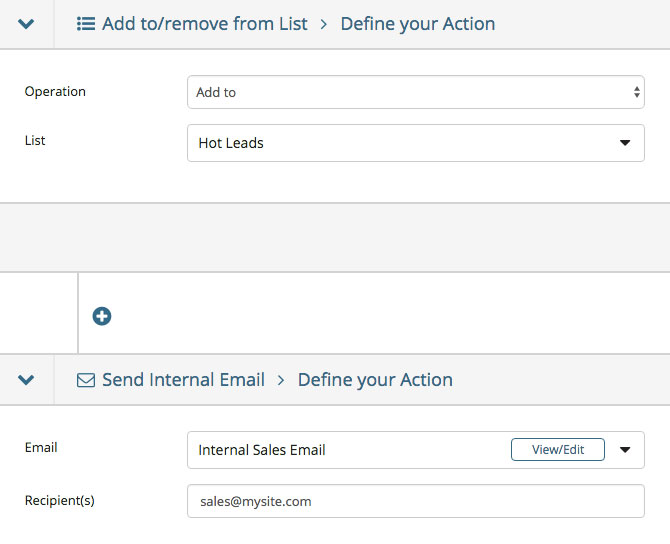Viewport: 670px width, 544px height.
Task: Click the plus circle icon to add action
Action: [102, 316]
